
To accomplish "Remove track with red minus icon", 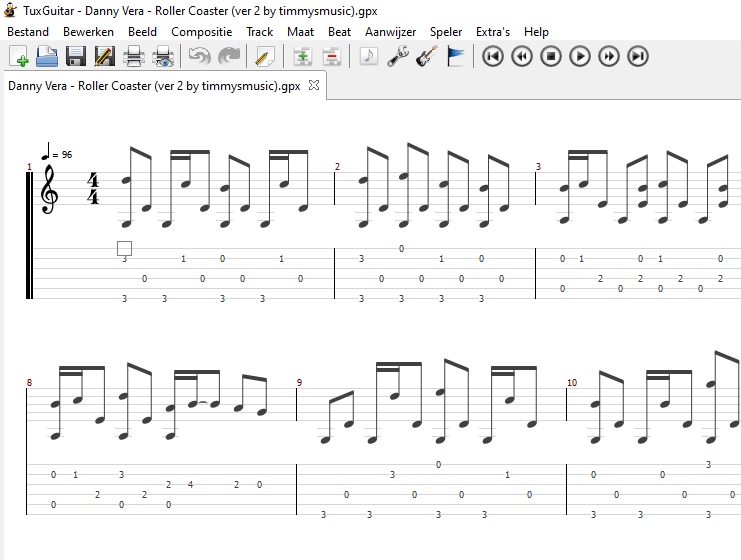I will (332, 56).
